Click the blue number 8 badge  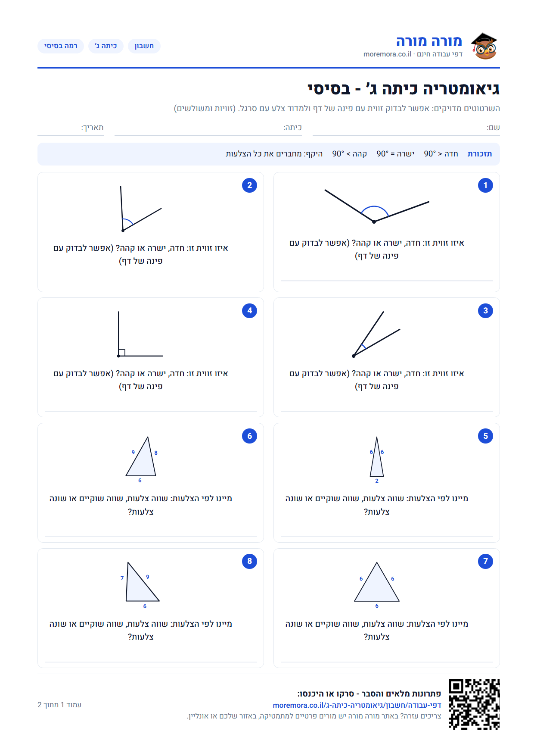click(x=249, y=561)
